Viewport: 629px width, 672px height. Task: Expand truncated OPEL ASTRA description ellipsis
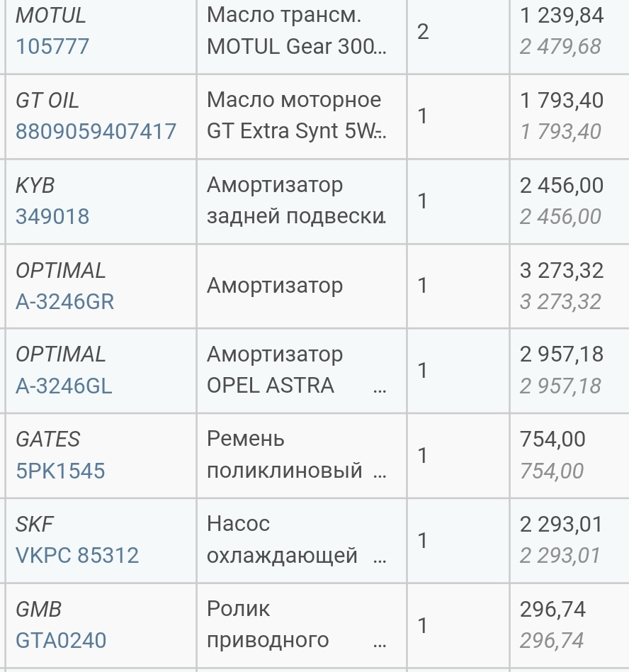point(380,388)
